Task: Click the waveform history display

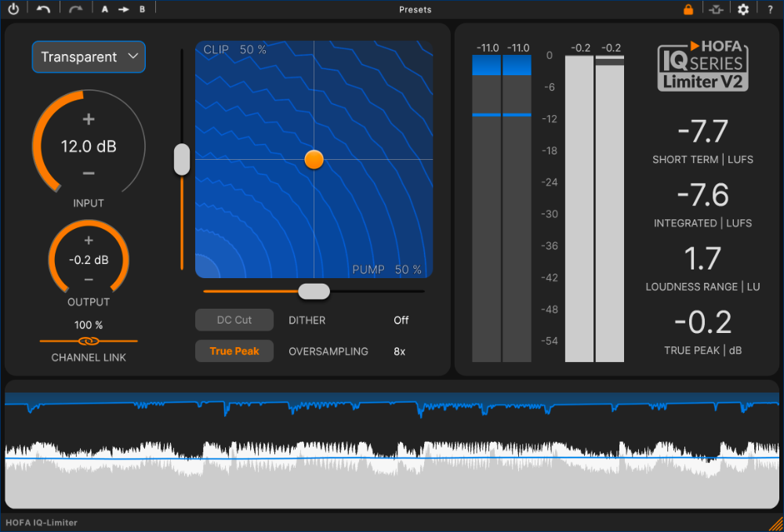Action: pos(392,444)
